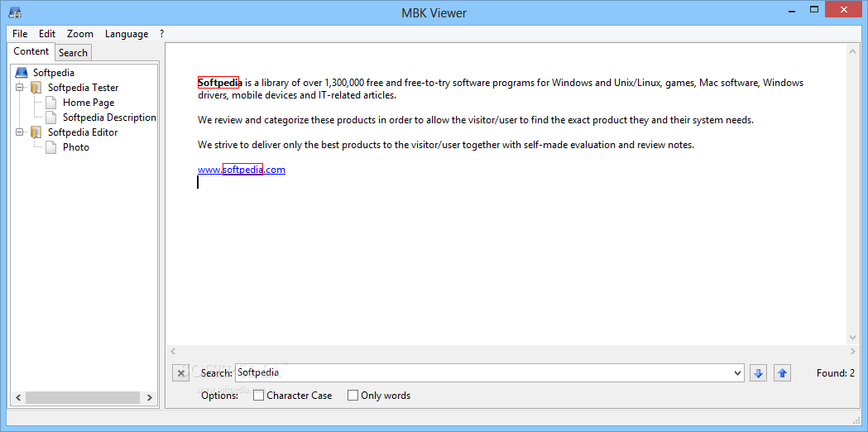Viewport: 868px width, 432px height.
Task: Open the search history dropdown arrow
Action: click(x=738, y=373)
